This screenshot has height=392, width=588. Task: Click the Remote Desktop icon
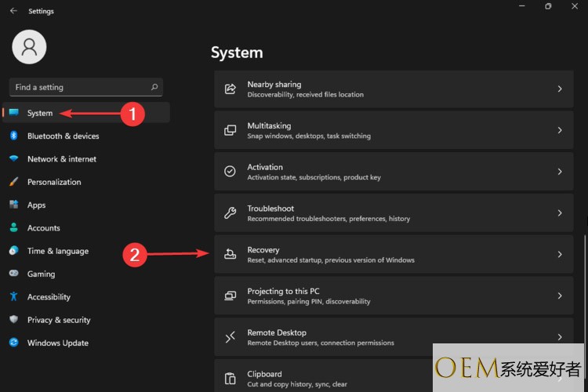coord(230,337)
